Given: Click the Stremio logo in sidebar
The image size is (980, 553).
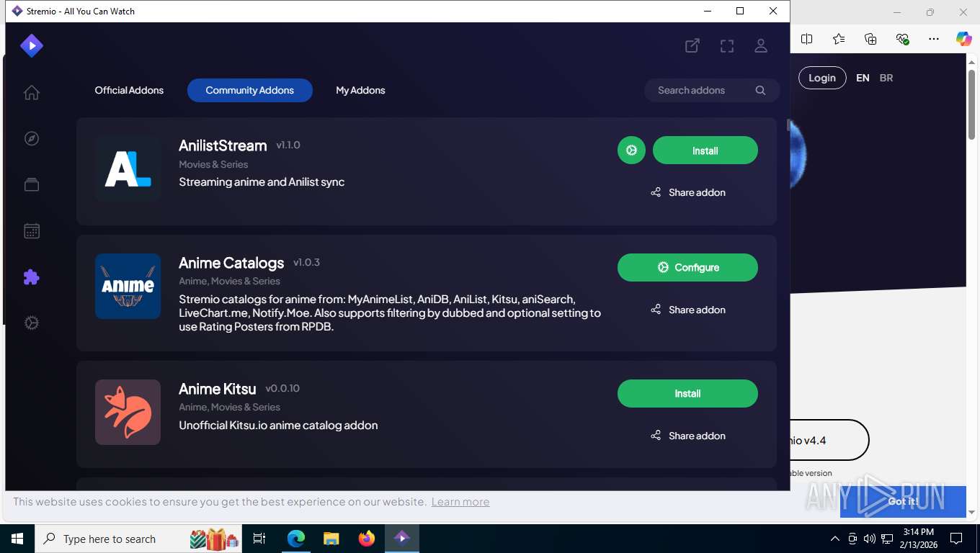Looking at the screenshot, I should pos(31,46).
